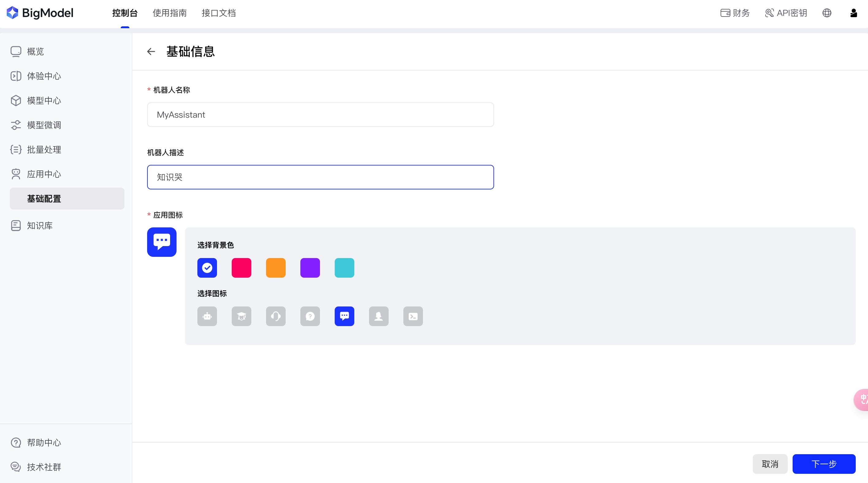Pick the headset support icon

276,316
